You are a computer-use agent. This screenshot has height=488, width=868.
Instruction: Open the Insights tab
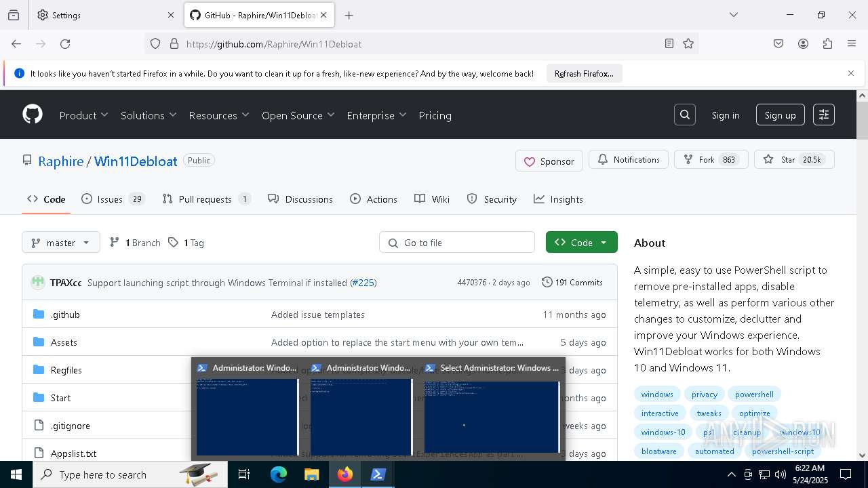coord(558,199)
